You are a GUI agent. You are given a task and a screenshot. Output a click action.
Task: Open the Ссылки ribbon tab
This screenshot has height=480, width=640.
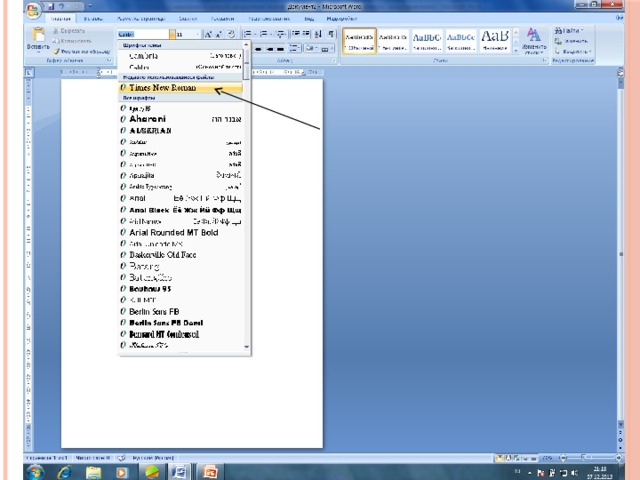(x=188, y=19)
